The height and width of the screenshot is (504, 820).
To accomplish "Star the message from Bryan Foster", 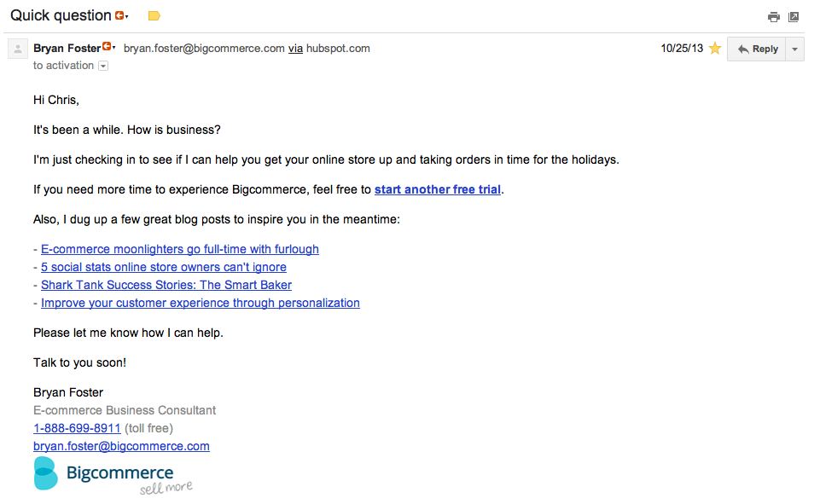I will coord(715,49).
